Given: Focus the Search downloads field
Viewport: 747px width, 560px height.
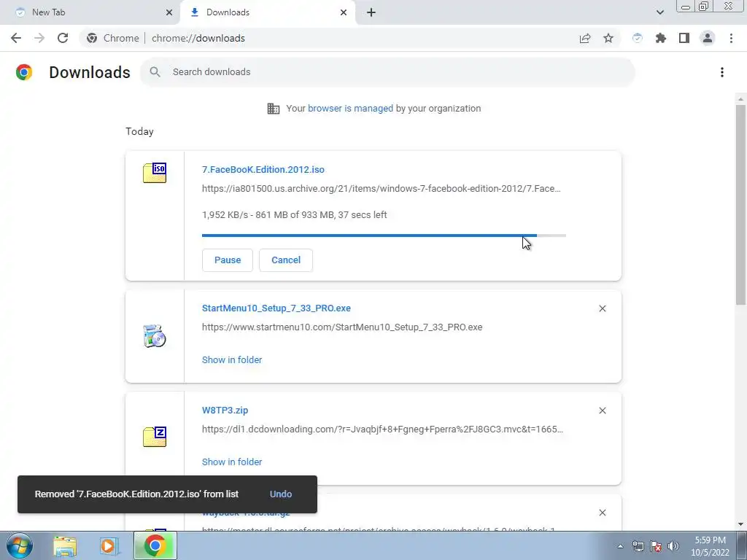Looking at the screenshot, I should pyautogui.click(x=387, y=72).
